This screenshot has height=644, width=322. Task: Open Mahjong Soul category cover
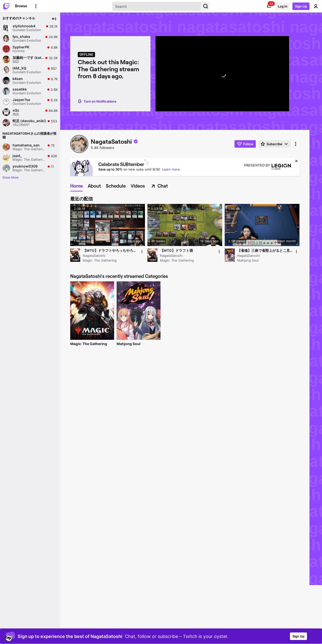tap(138, 310)
